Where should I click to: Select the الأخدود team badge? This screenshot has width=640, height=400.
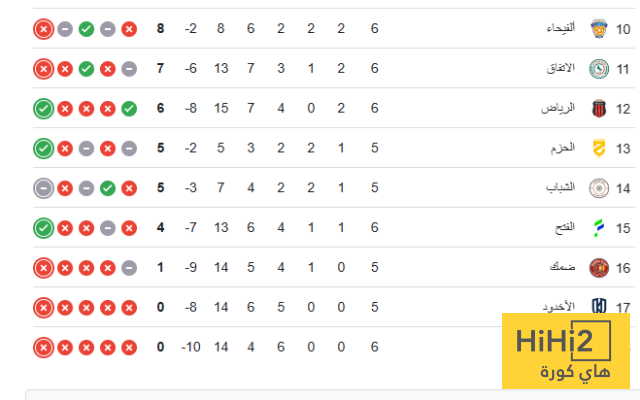(x=599, y=307)
